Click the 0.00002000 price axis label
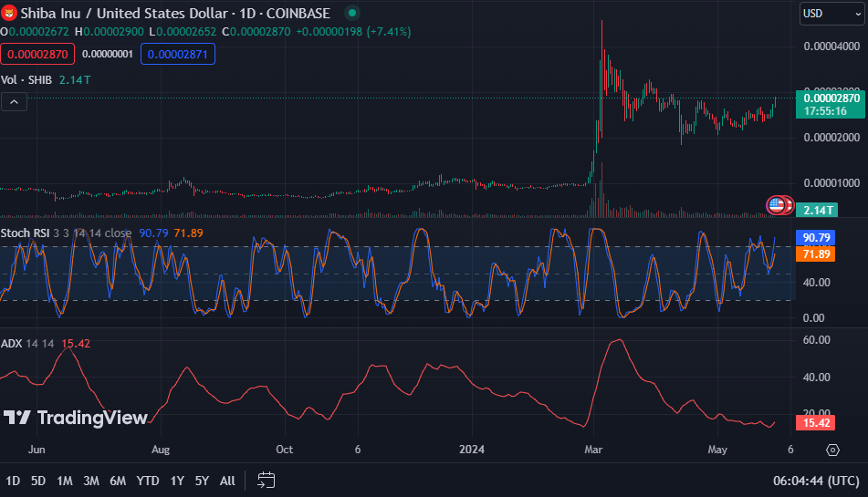This screenshot has height=497, width=868. [x=831, y=138]
